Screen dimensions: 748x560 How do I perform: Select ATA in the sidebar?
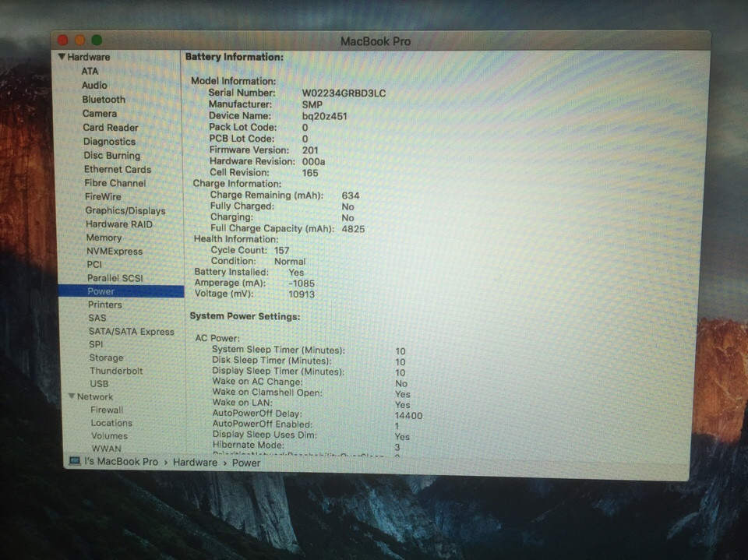90,71
